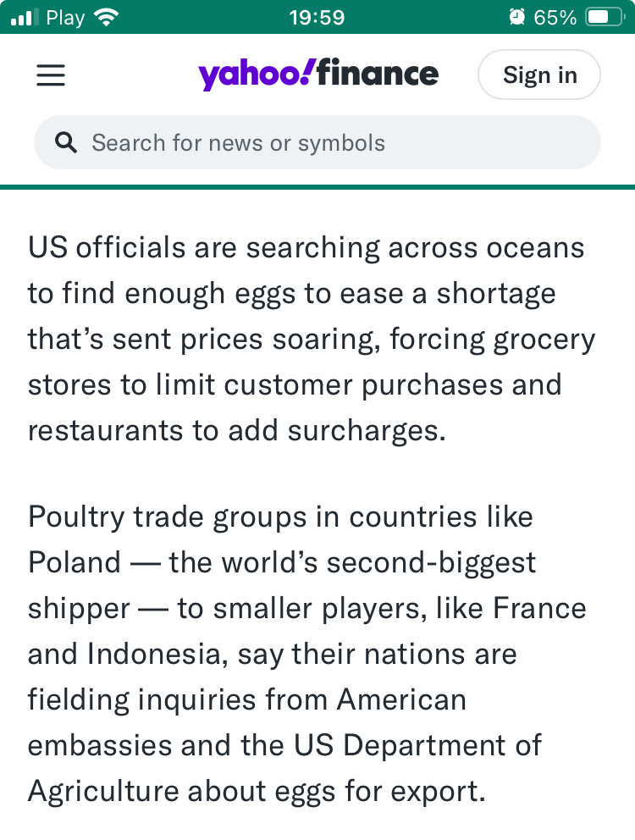Click the word 'France' in the article

(x=538, y=609)
